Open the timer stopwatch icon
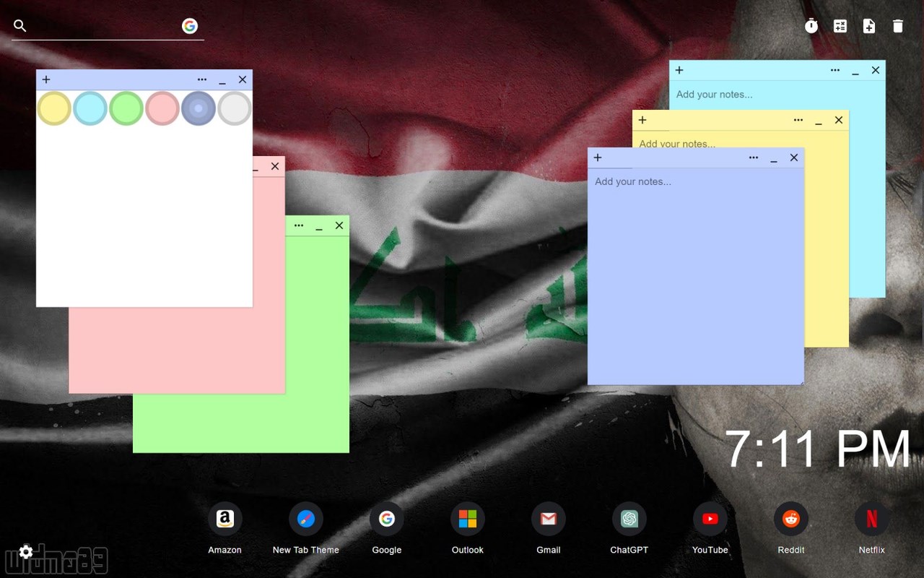The image size is (924, 578). pyautogui.click(x=811, y=26)
